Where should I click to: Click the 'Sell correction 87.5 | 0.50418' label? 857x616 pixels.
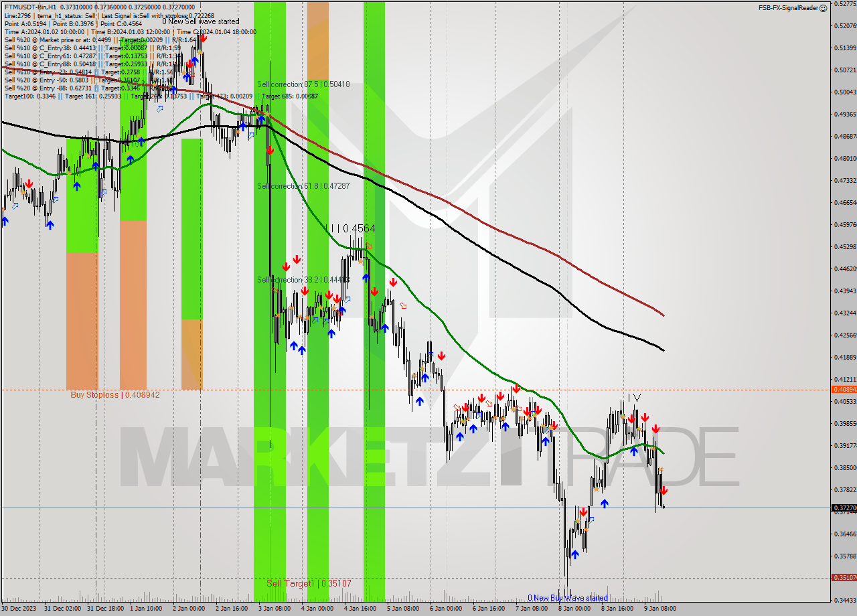tap(303, 84)
